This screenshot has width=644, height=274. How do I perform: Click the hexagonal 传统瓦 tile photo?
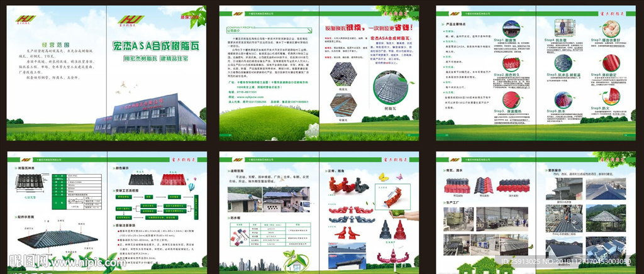click(343, 73)
